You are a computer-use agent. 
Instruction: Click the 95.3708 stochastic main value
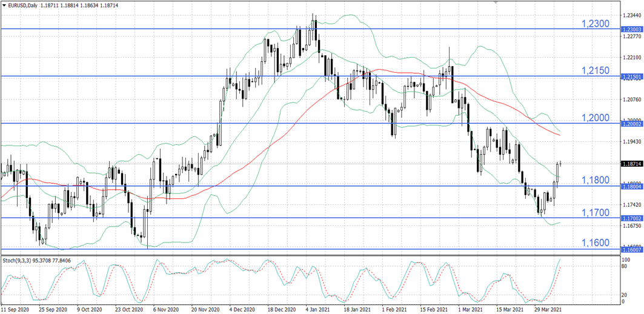41,260
